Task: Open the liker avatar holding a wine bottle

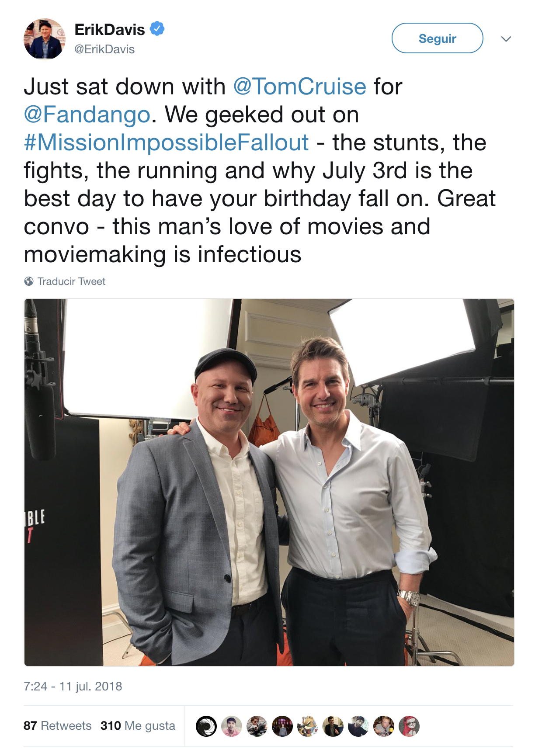Action: coord(384,726)
